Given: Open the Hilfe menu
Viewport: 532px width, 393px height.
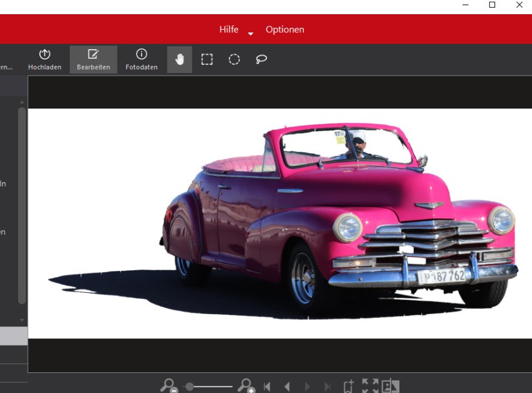Looking at the screenshot, I should click(228, 30).
